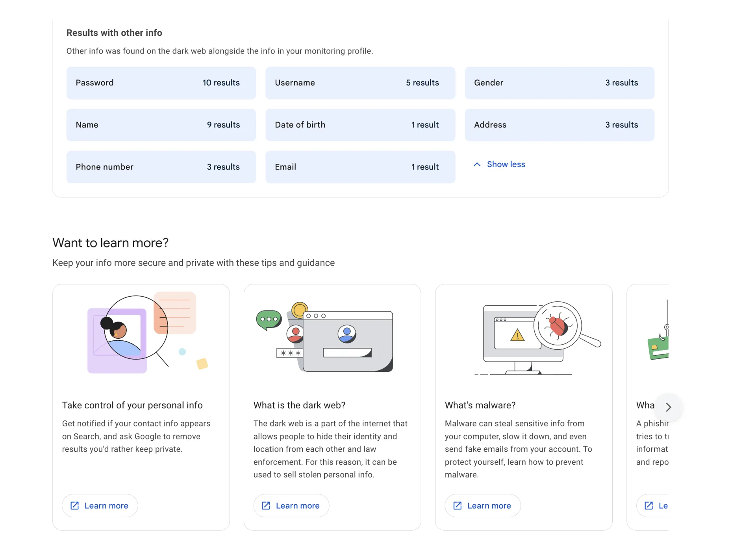Select the Address 3 results chip
The width and height of the screenshot is (756, 537).
coord(560,125)
